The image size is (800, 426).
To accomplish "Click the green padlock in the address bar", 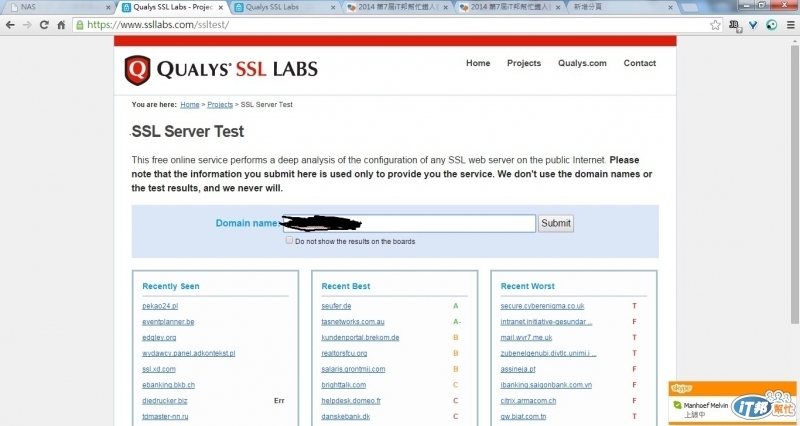I will [x=80, y=24].
